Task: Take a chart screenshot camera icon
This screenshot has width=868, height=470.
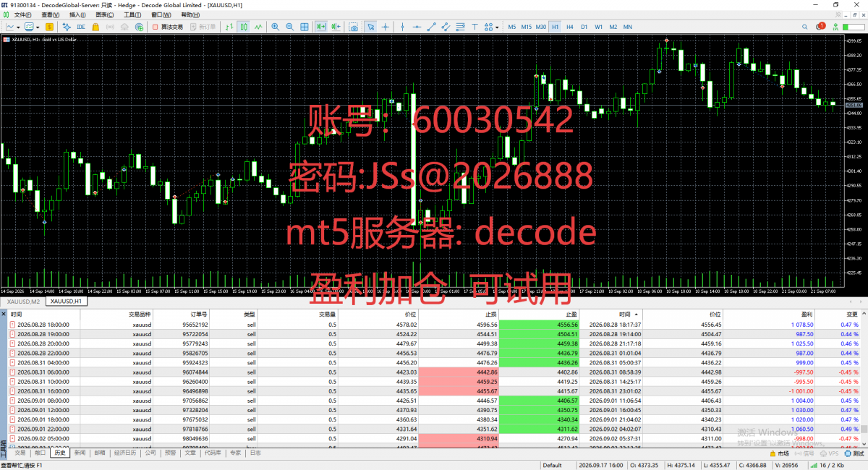Action: coord(354,27)
